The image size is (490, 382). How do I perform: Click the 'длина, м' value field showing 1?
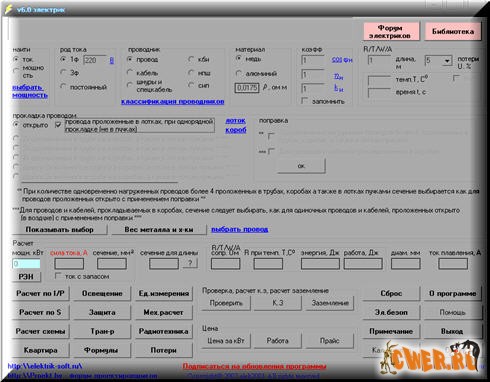(379, 60)
